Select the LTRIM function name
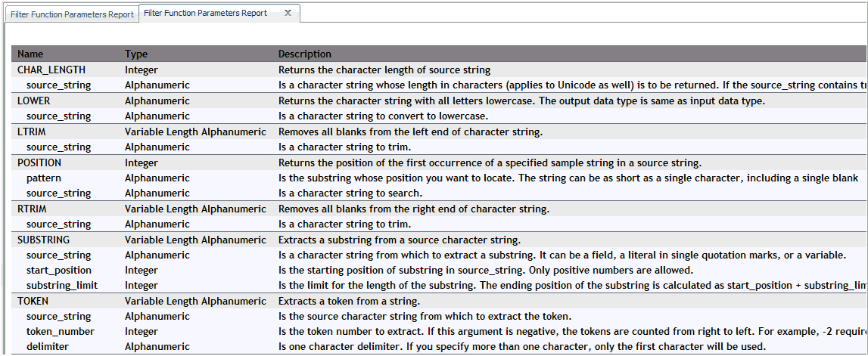The height and width of the screenshot is (356, 868). (x=32, y=132)
